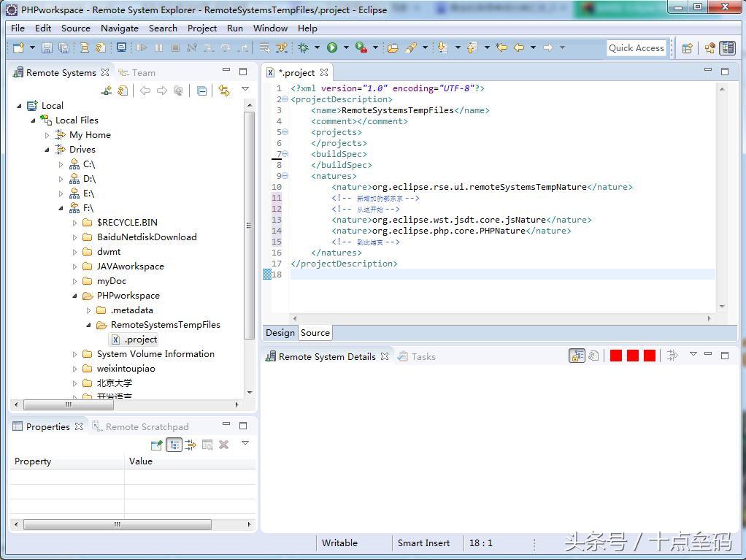Collapse all nodes in Remote Systems view
Viewport: 746px width, 560px height.
pyautogui.click(x=202, y=91)
